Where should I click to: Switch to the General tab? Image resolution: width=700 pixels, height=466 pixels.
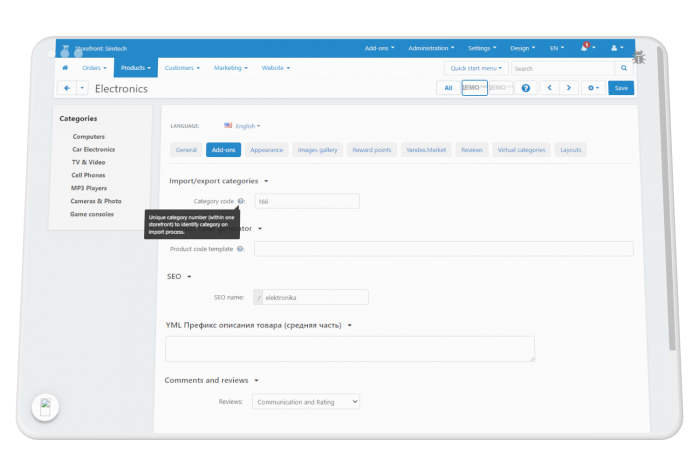coord(186,150)
